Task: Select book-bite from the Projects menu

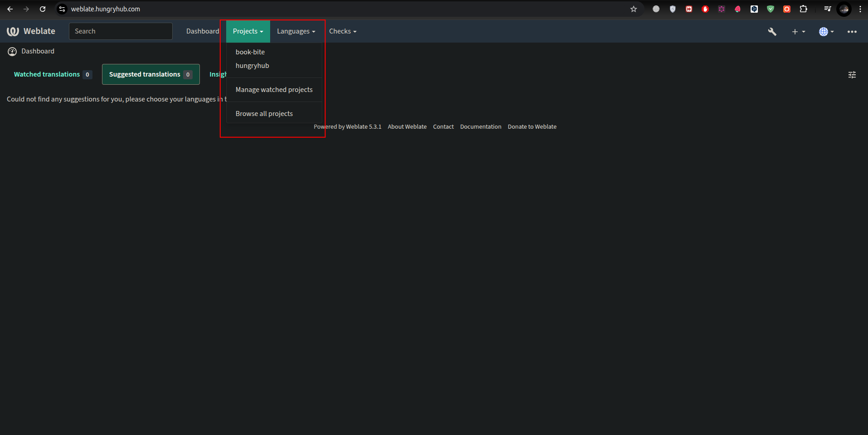Action: [x=250, y=52]
